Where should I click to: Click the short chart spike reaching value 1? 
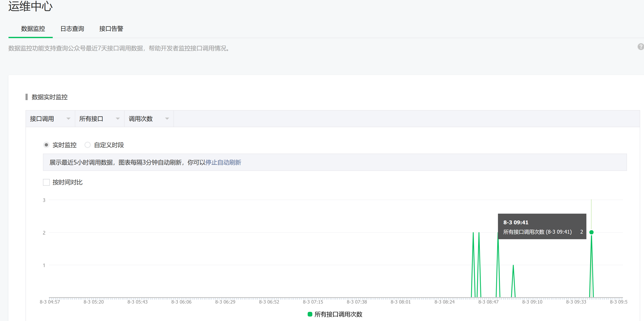coord(513,266)
